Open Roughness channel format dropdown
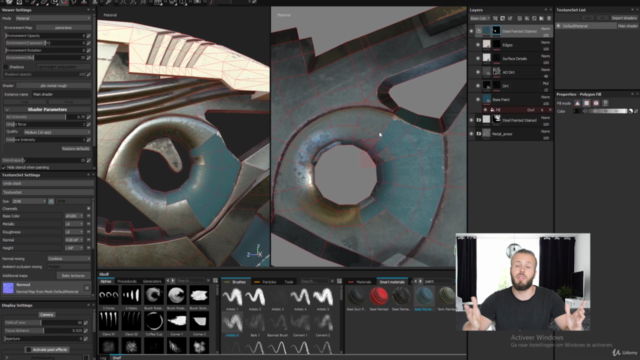The width and height of the screenshot is (640, 360). (74, 232)
